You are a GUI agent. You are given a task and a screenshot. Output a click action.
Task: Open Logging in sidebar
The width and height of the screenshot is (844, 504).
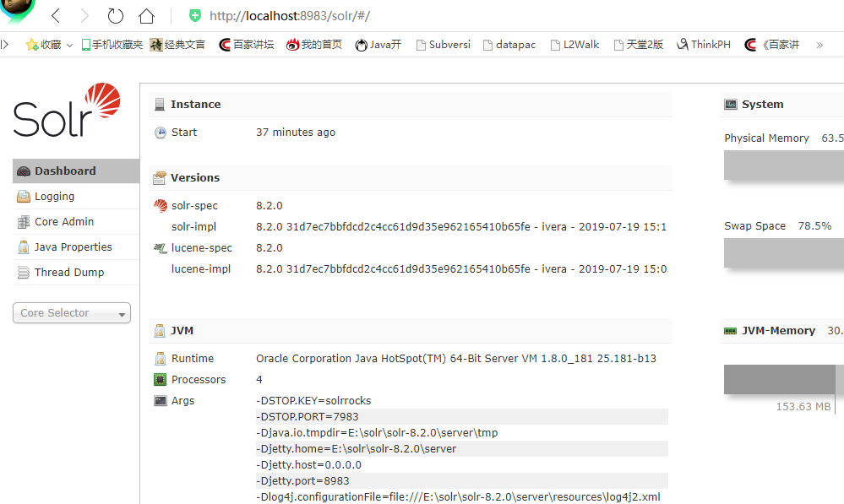[76, 197]
